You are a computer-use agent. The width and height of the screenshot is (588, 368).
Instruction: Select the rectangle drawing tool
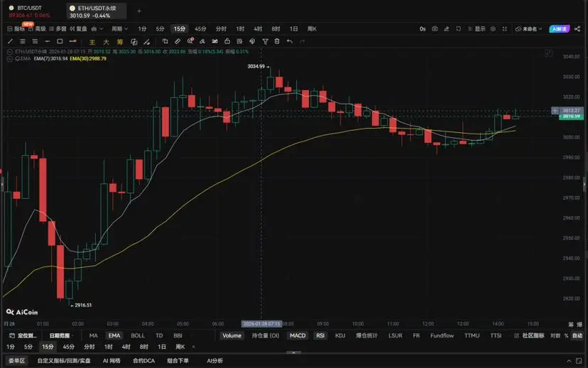(60, 41)
